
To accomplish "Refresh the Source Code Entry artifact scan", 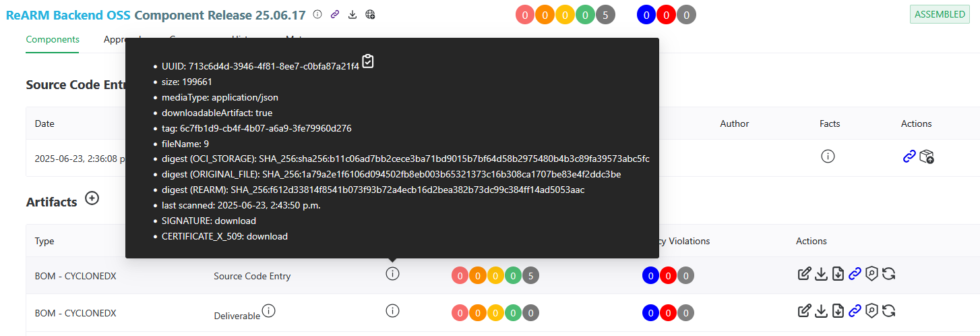I will [x=888, y=273].
